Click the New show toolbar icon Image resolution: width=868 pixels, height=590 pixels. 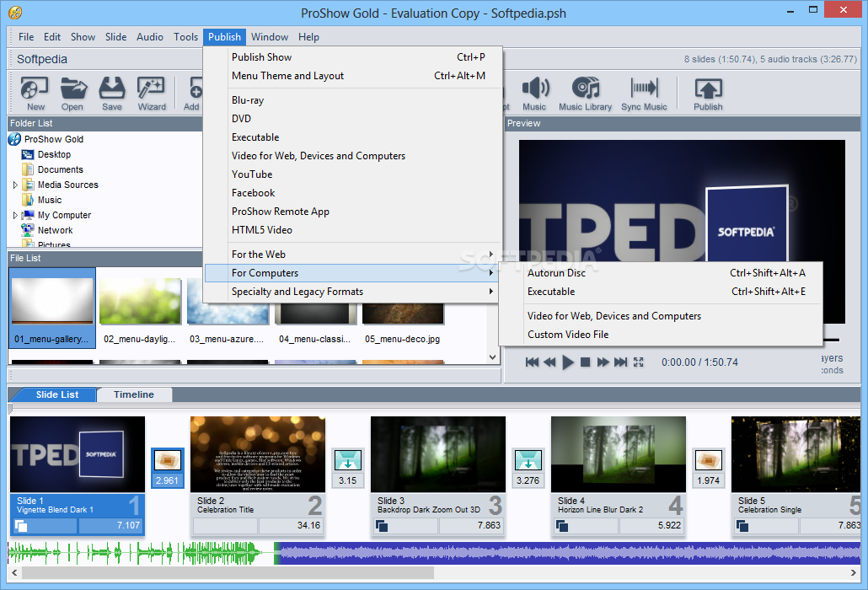click(x=35, y=94)
